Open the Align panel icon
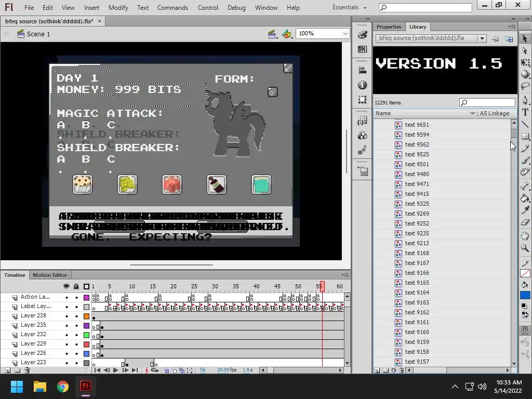Screen dimensions: 532x399 362,70
